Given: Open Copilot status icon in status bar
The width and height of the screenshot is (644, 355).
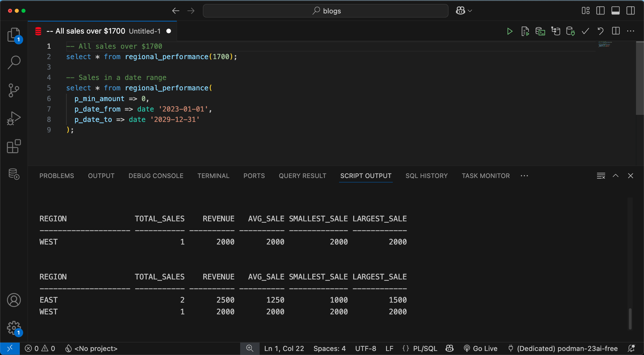Looking at the screenshot, I should [x=450, y=349].
